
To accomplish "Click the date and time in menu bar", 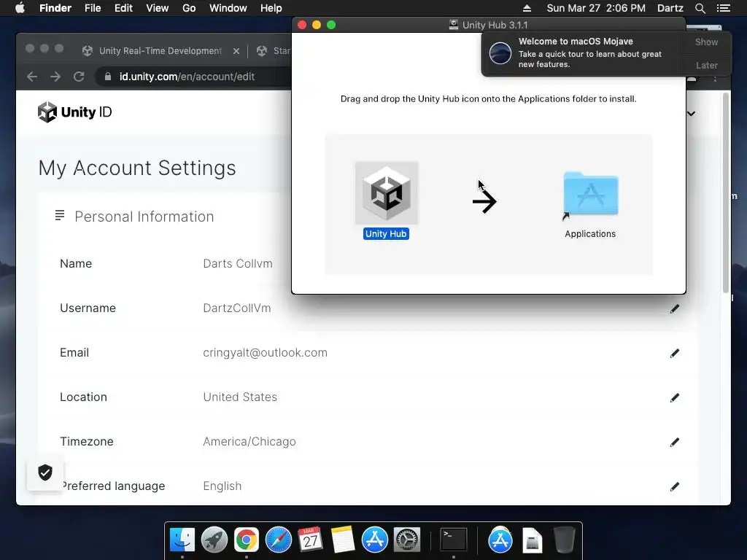I will [x=596, y=8].
